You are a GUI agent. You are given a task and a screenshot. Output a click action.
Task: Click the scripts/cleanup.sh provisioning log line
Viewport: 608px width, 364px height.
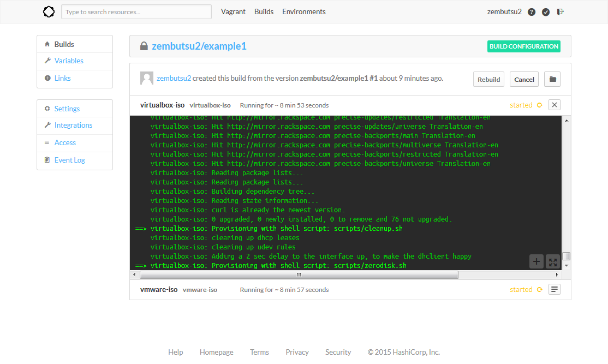pyautogui.click(x=269, y=228)
